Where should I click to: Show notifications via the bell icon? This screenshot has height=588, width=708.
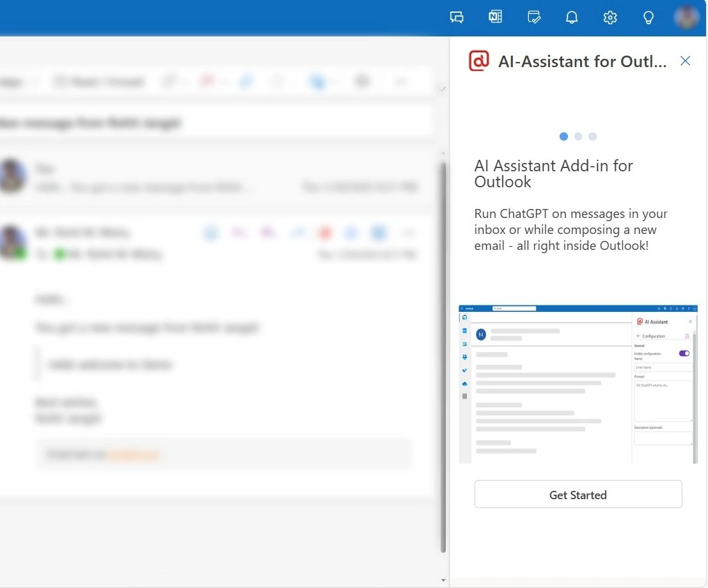(x=572, y=18)
